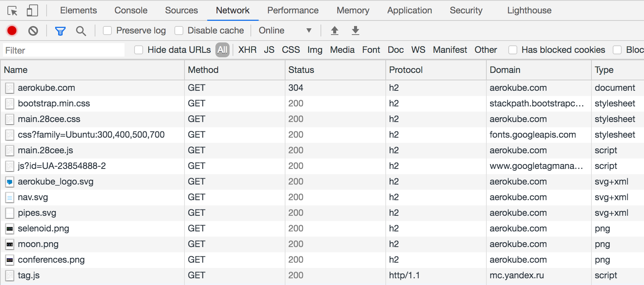
Task: Click the thumbnail icon beside moon.png
Action: tap(10, 244)
